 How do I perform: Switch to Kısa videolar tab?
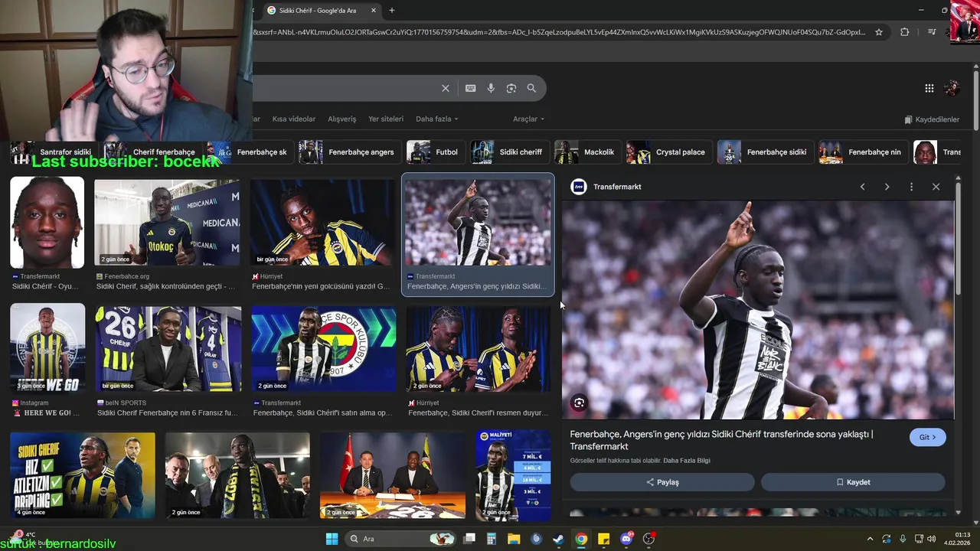(294, 119)
